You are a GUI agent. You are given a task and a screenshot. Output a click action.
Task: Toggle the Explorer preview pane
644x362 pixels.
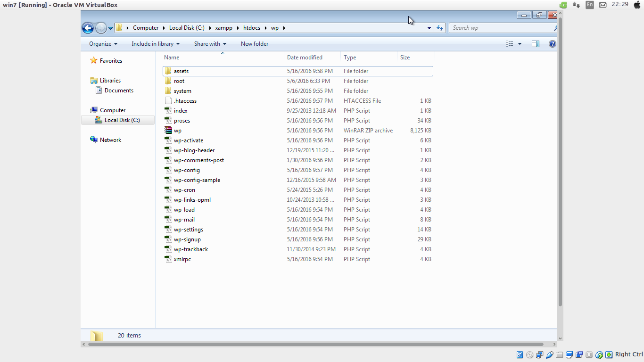[536, 44]
